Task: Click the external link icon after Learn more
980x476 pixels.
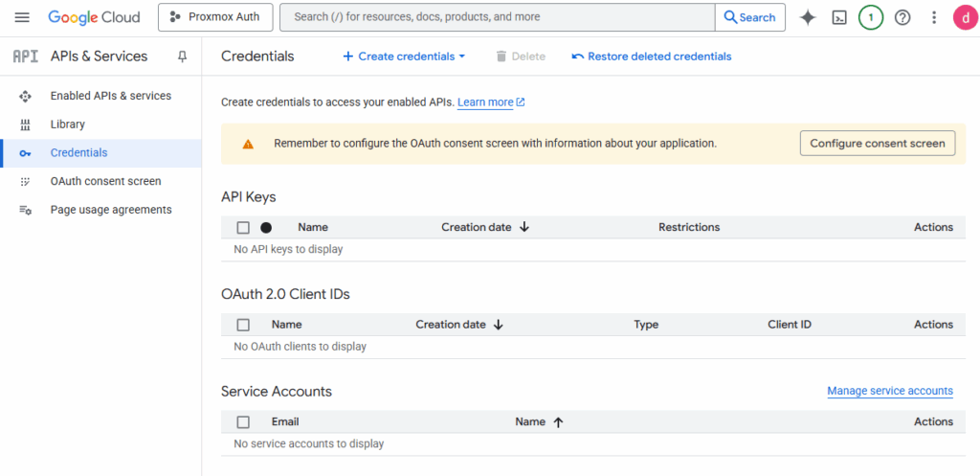Action: 521,102
